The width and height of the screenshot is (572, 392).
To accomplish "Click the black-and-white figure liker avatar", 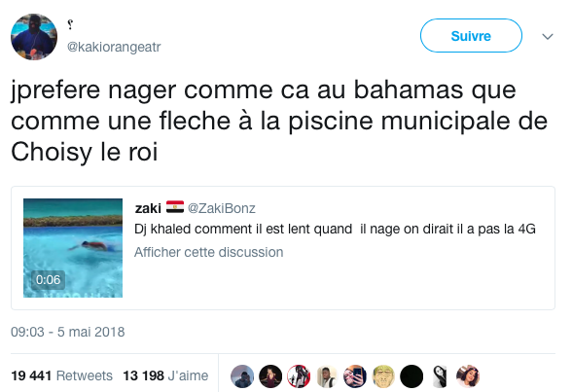I will (440, 376).
